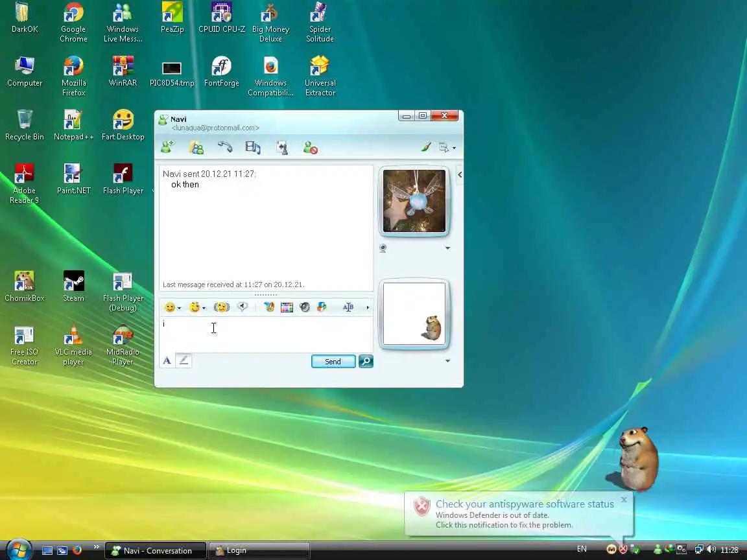Collapse the display pictures side panel
This screenshot has width=747, height=560.
460,175
